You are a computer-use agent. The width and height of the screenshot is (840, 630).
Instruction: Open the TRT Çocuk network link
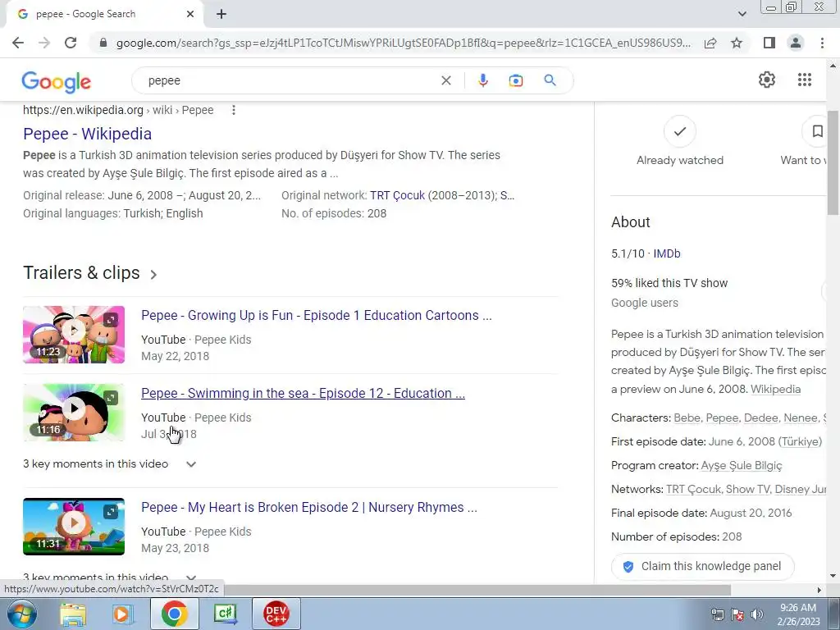tap(397, 195)
